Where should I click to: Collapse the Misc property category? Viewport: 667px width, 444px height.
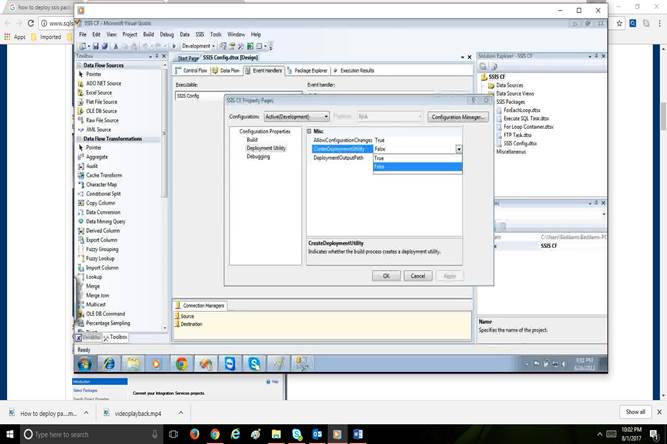[x=309, y=131]
